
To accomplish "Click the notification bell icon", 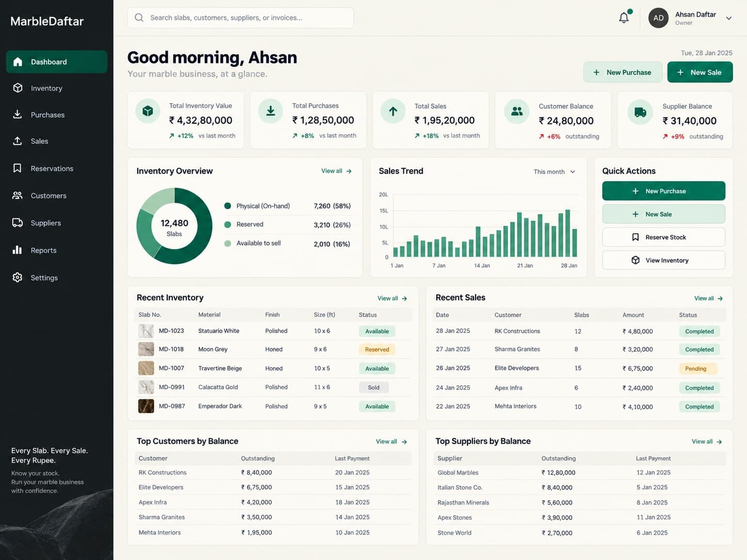I will coord(624,18).
